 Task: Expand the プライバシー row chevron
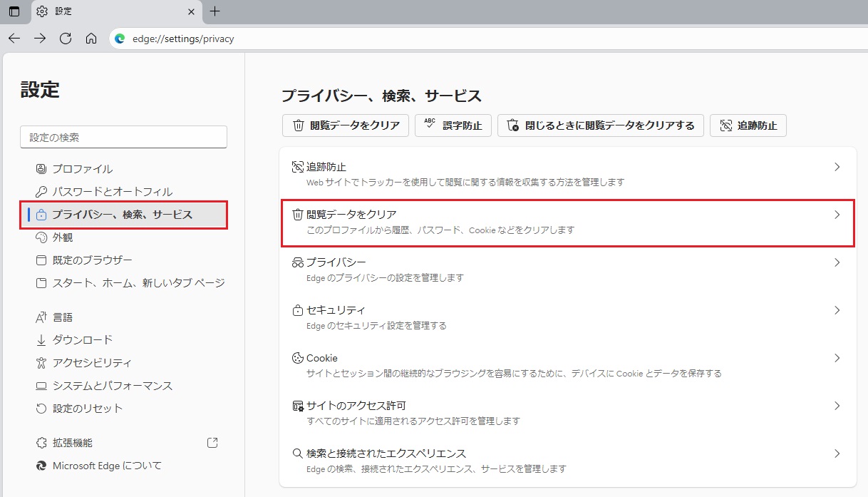pos(837,262)
